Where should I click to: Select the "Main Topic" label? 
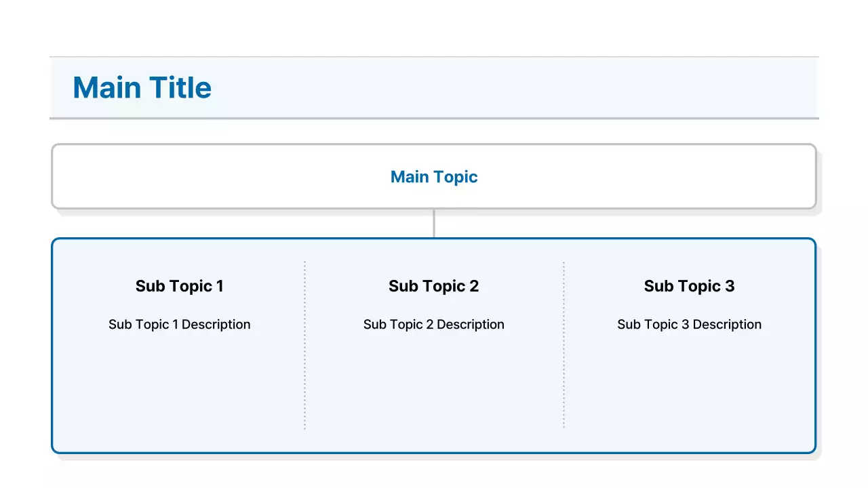(434, 177)
